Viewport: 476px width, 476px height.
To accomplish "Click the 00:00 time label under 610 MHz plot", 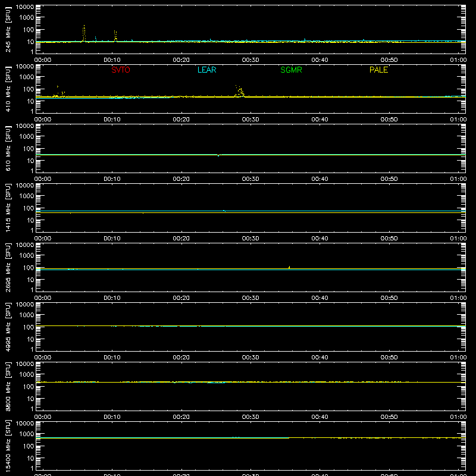I will click(x=43, y=179).
